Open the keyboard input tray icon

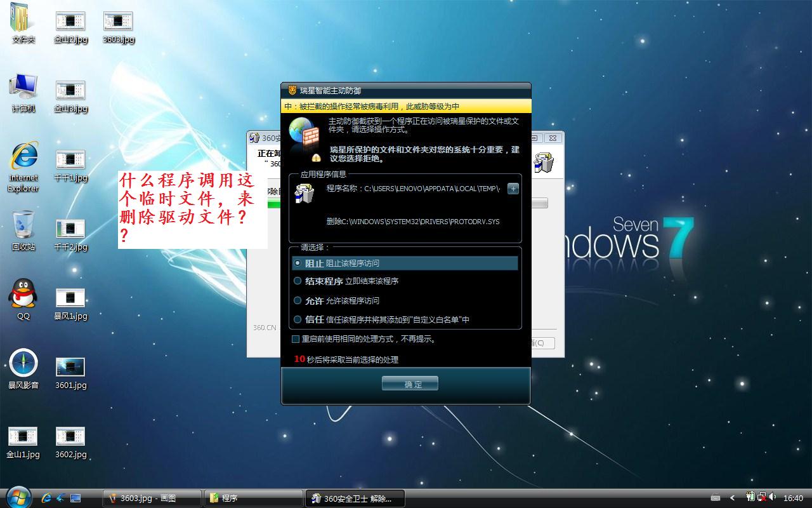click(x=716, y=498)
